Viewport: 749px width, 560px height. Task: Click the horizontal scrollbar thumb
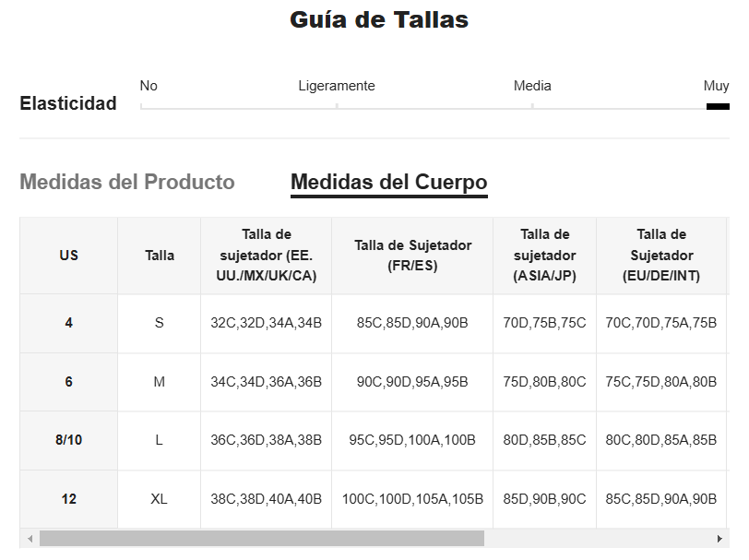(x=262, y=539)
